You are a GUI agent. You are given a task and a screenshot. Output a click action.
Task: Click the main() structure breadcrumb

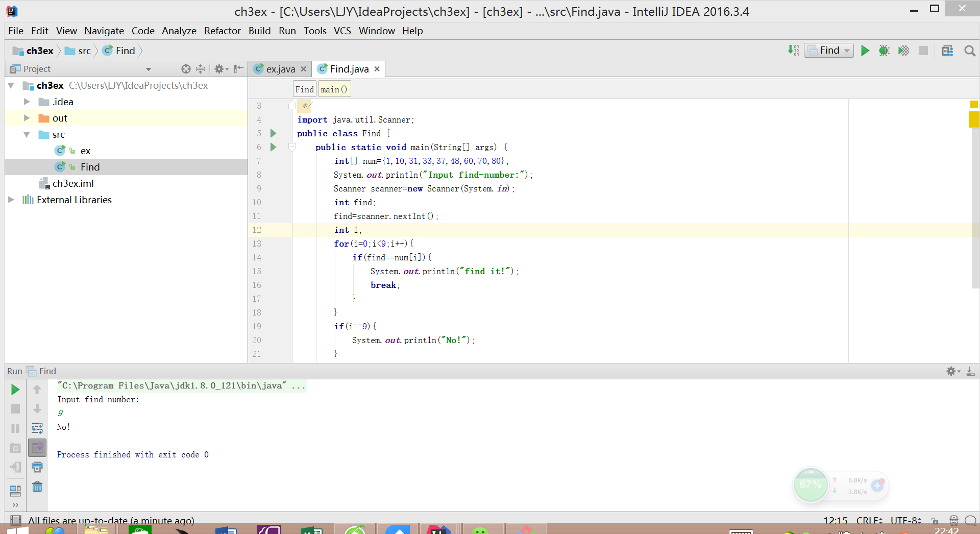(x=334, y=89)
